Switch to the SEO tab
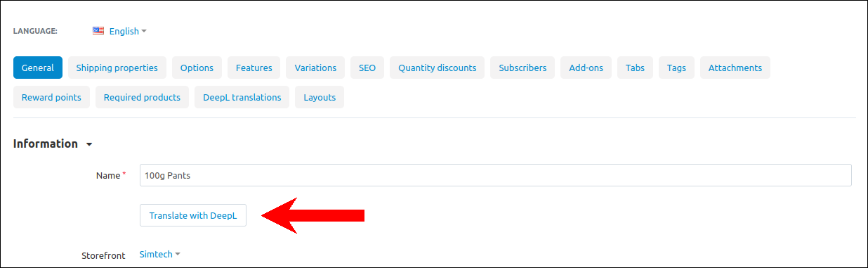The width and height of the screenshot is (868, 268). pos(367,68)
